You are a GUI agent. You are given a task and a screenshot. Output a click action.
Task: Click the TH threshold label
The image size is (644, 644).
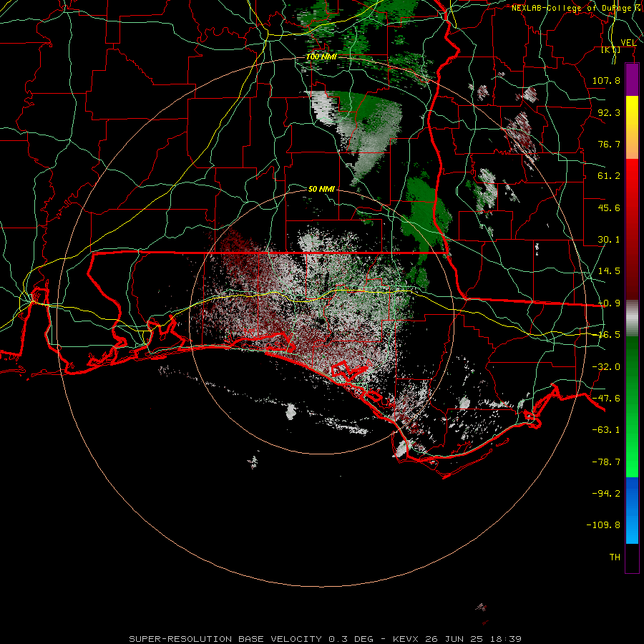(615, 557)
